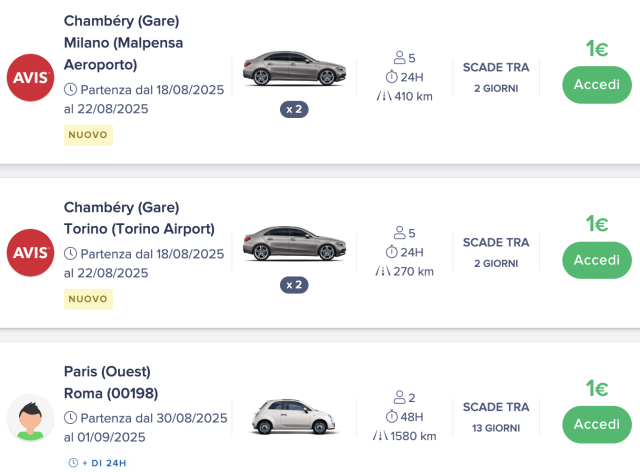Open the Milano (Malpensa Aeroporto) route title
Viewport: 640px width, 472px height.
pos(124,53)
